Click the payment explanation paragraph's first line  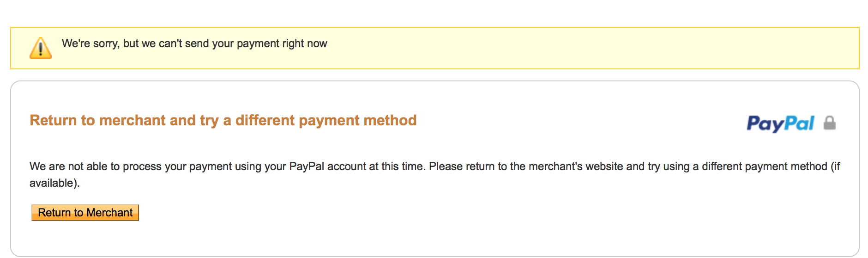point(434,166)
